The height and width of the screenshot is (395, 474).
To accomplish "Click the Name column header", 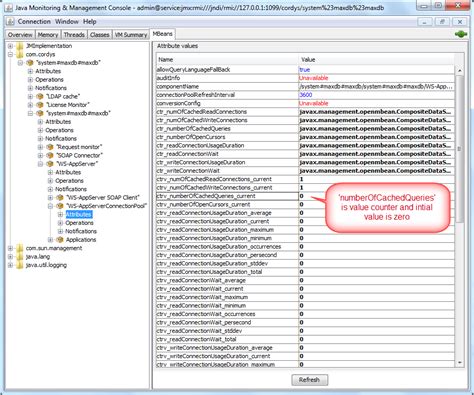I will 227,60.
